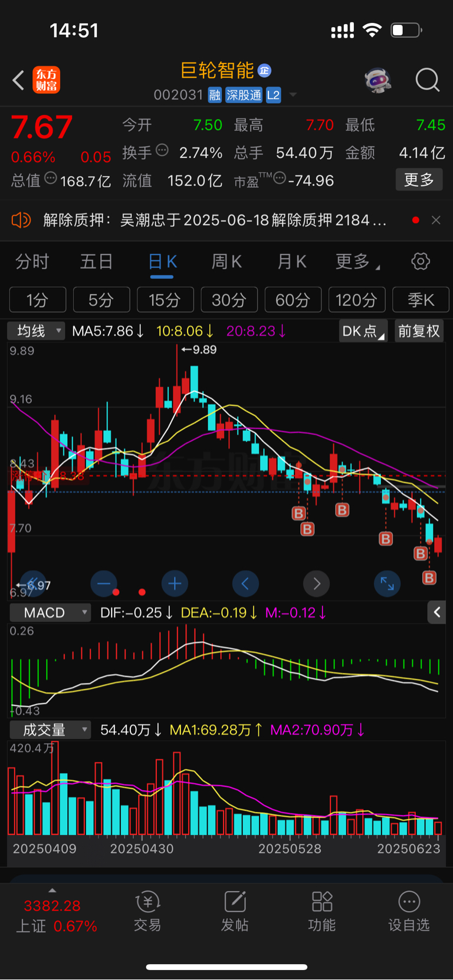Open 更多 quote details button
The image size is (453, 980).
(419, 180)
